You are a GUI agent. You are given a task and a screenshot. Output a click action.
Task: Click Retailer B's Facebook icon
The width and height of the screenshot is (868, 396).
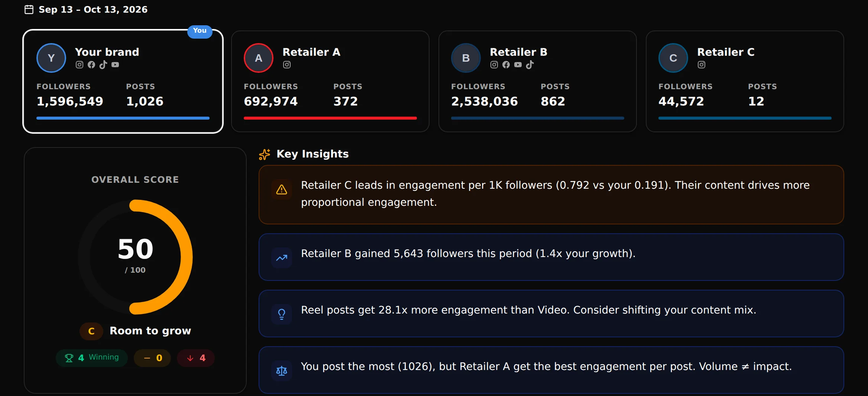click(x=506, y=65)
